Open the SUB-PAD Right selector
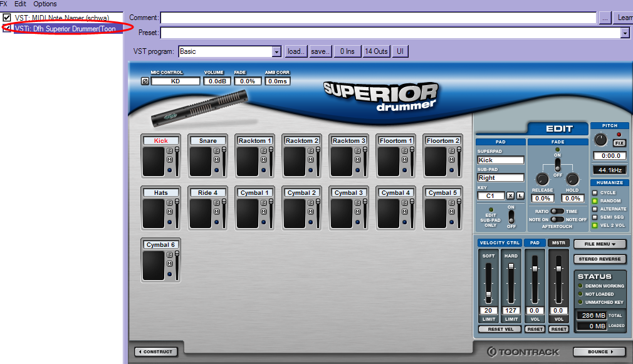Viewport: 633px width, 364px height. 501,178
